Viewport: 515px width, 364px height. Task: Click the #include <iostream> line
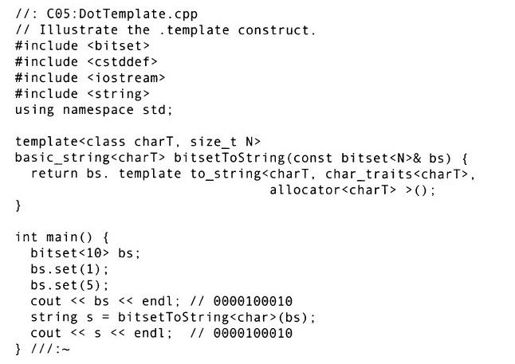(90, 78)
